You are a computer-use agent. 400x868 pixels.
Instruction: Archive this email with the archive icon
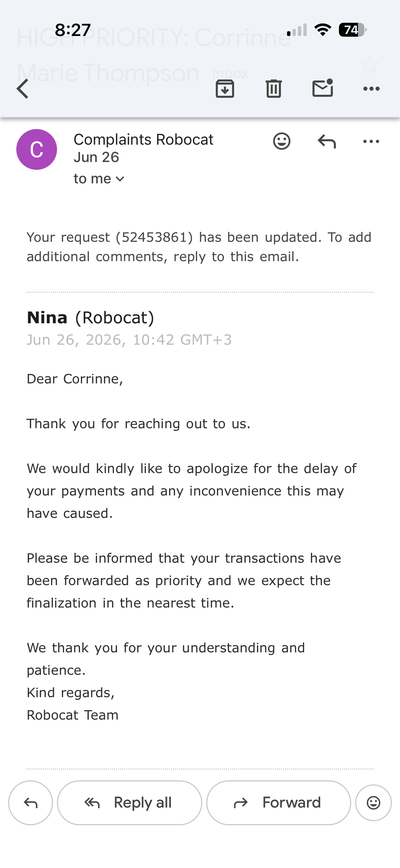pos(225,89)
